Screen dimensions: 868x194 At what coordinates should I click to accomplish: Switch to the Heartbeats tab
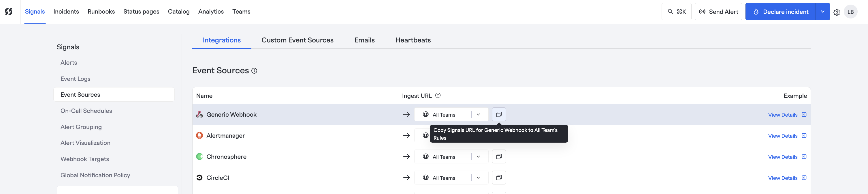(x=413, y=40)
